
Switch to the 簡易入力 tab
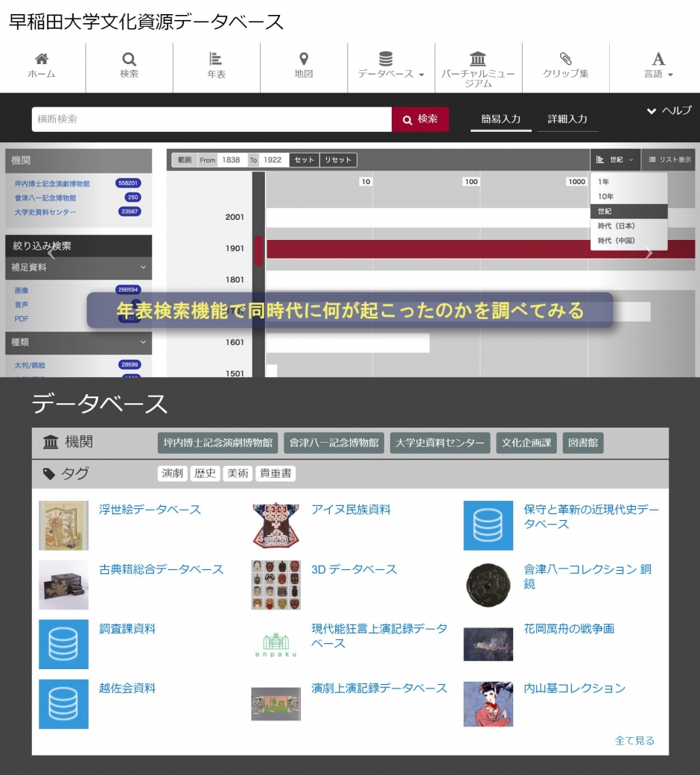tap(501, 119)
